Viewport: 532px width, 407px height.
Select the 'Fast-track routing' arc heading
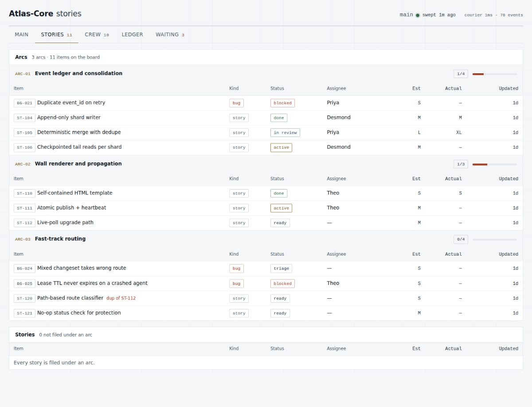[60, 239]
